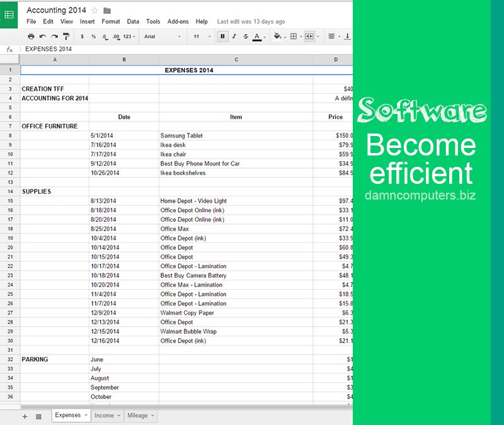This screenshot has width=504, height=425.
Task: Select the Walmart Bubble Wrap cell
Action: click(x=236, y=331)
